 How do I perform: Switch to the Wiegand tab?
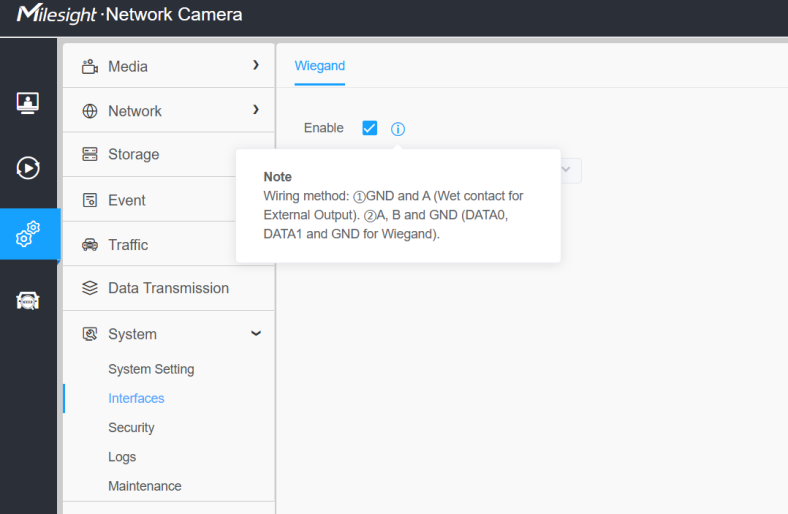point(320,66)
